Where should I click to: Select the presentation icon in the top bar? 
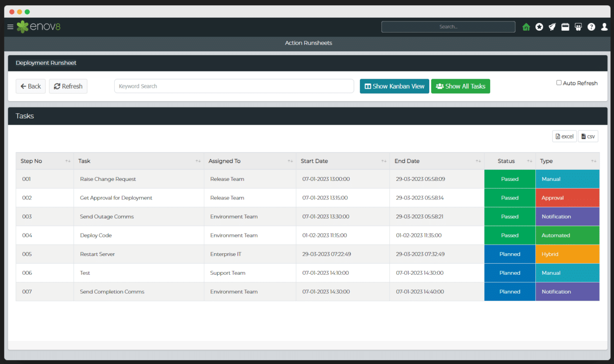point(578,27)
